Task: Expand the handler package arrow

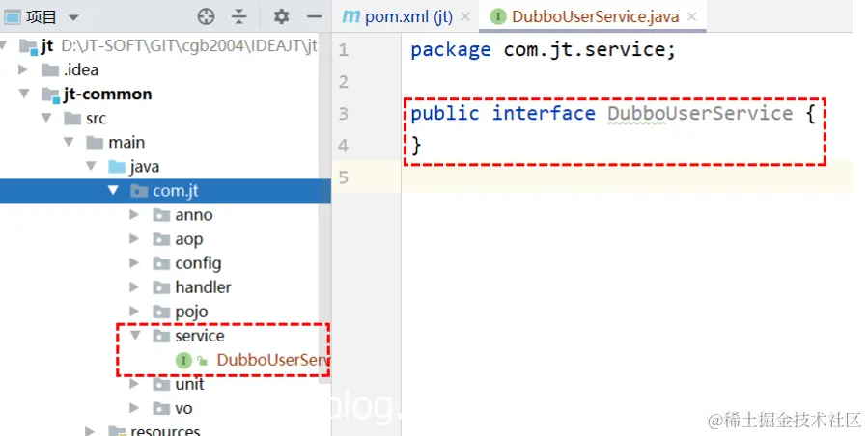Action: pyautogui.click(x=134, y=287)
